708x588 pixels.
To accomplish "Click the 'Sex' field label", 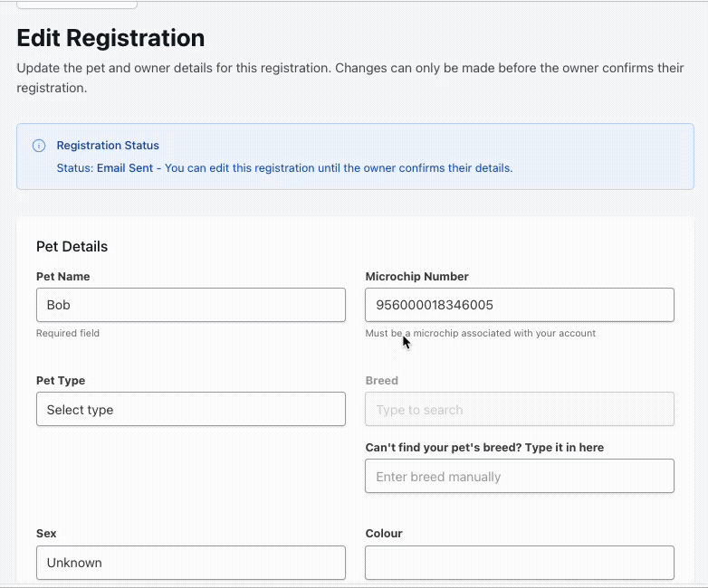I will [46, 534].
